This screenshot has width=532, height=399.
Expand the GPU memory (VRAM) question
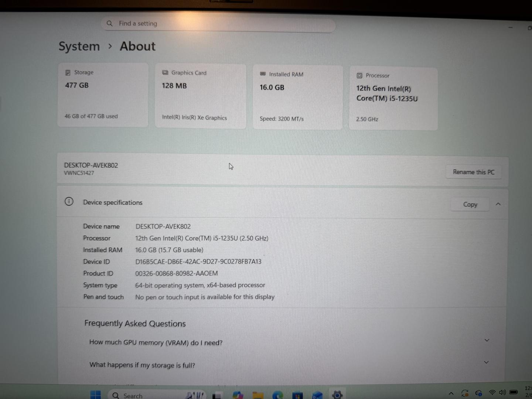pos(487,340)
